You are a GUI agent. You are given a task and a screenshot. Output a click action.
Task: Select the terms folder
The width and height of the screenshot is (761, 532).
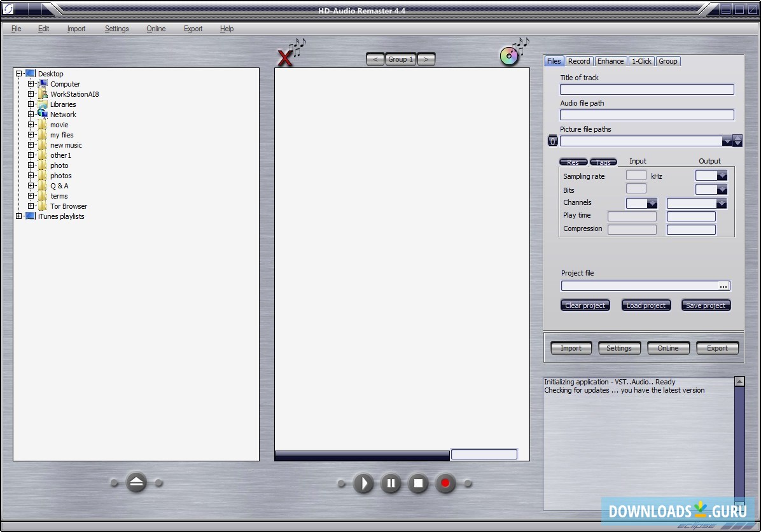click(x=59, y=196)
